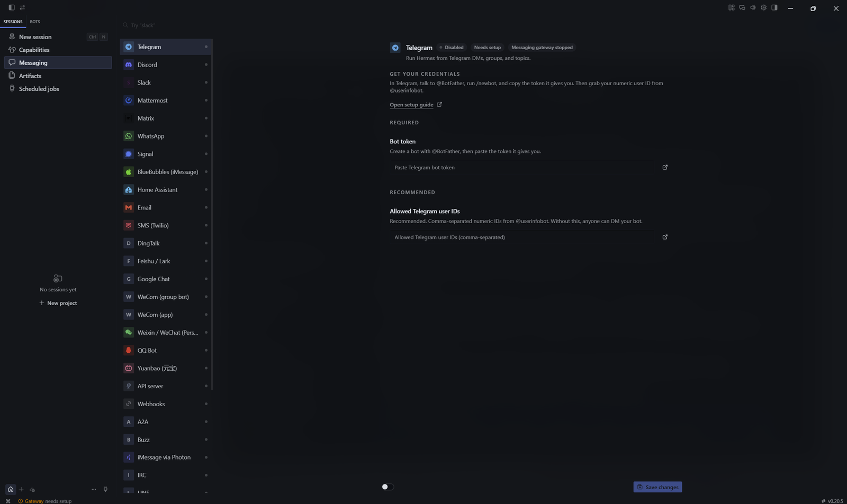The image size is (847, 504).
Task: Click the platform list scrollbar
Action: [212, 214]
